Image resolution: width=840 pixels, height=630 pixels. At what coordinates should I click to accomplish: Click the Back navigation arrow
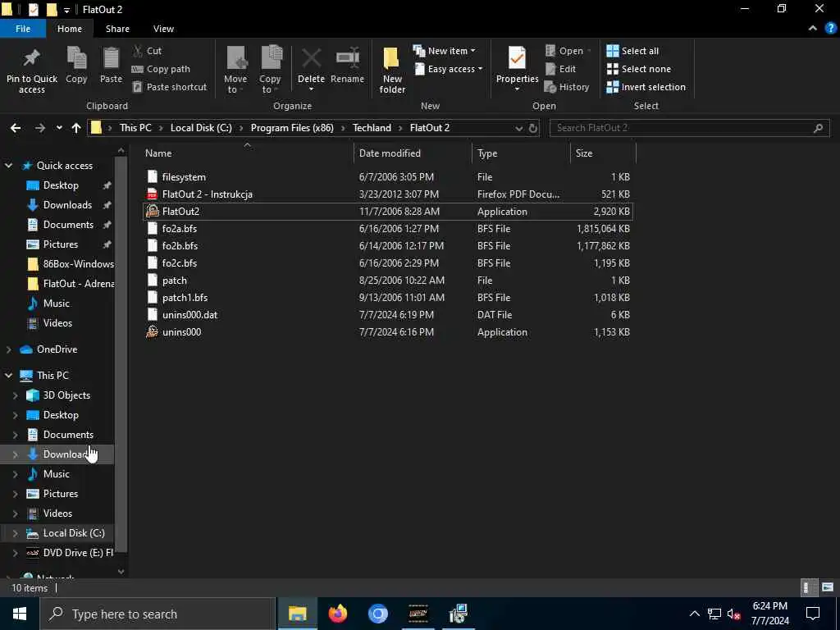[x=16, y=128]
